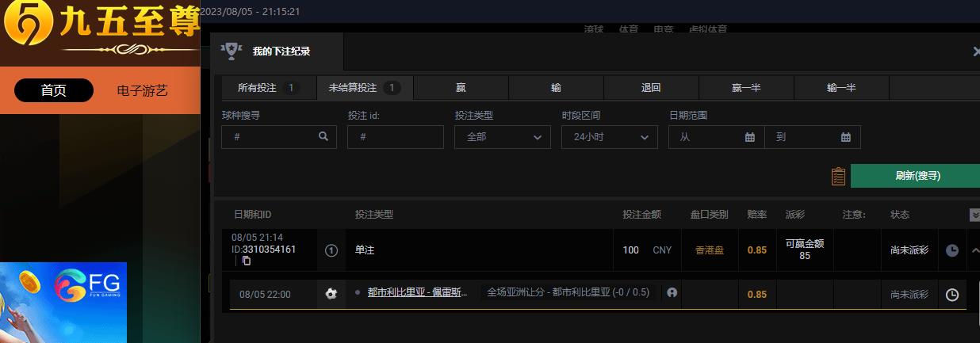Open the 投注类型 dropdown showing 全部
Screen dimensions: 980x343
[503, 137]
